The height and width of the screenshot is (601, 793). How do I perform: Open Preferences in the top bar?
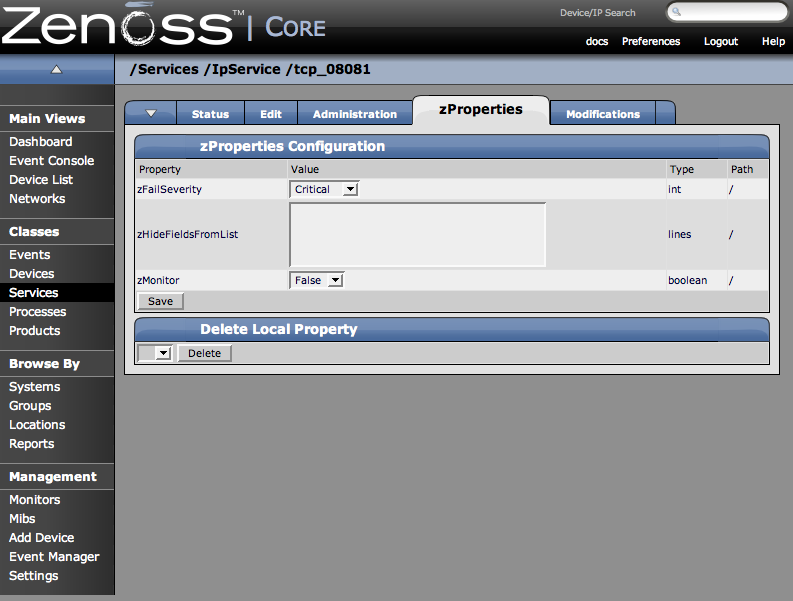click(x=651, y=41)
